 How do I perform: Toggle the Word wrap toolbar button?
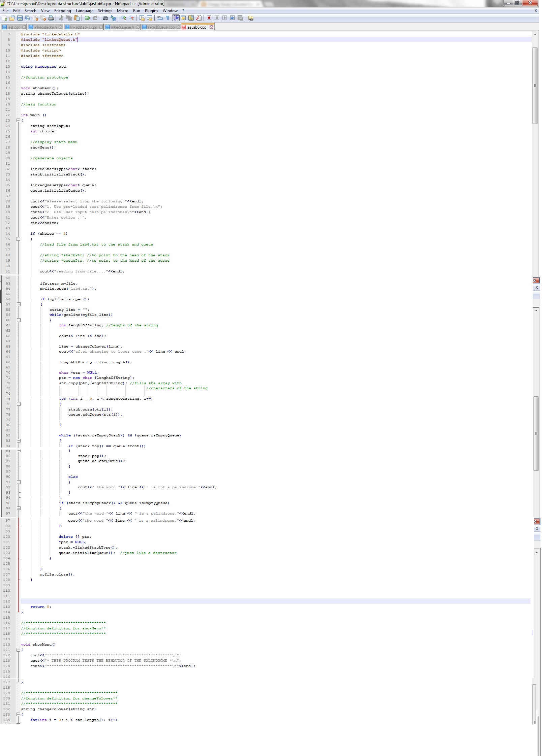(160, 18)
